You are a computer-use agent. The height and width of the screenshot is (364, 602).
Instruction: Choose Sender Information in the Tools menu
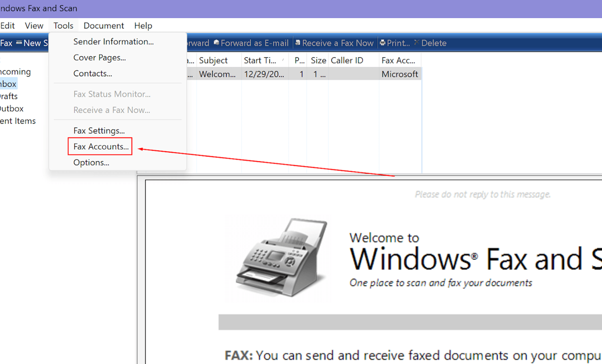click(113, 42)
